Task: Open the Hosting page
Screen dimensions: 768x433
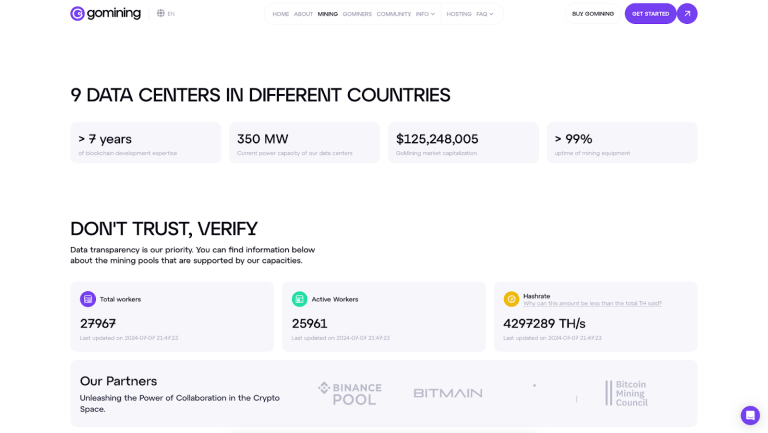Action: coord(459,14)
